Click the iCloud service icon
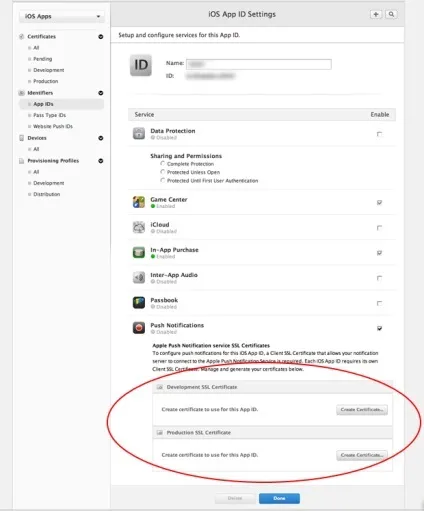The image size is (424, 511). (139, 227)
